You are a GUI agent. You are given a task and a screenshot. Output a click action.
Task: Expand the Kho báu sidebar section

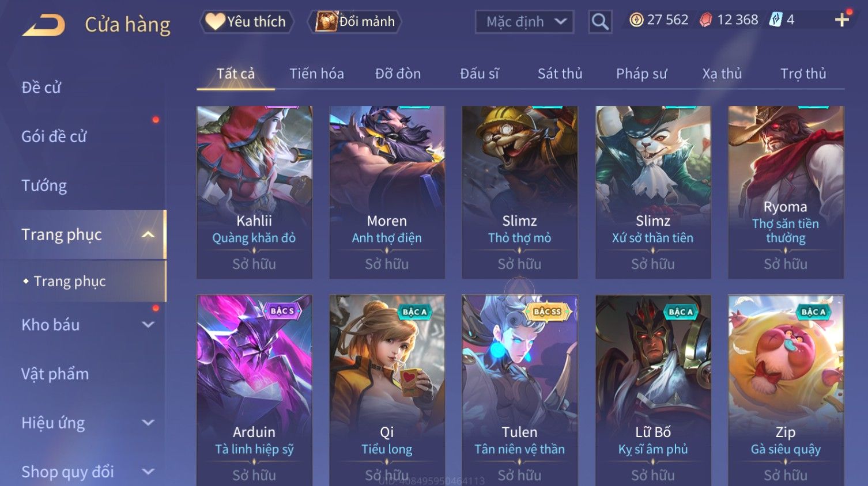[148, 325]
